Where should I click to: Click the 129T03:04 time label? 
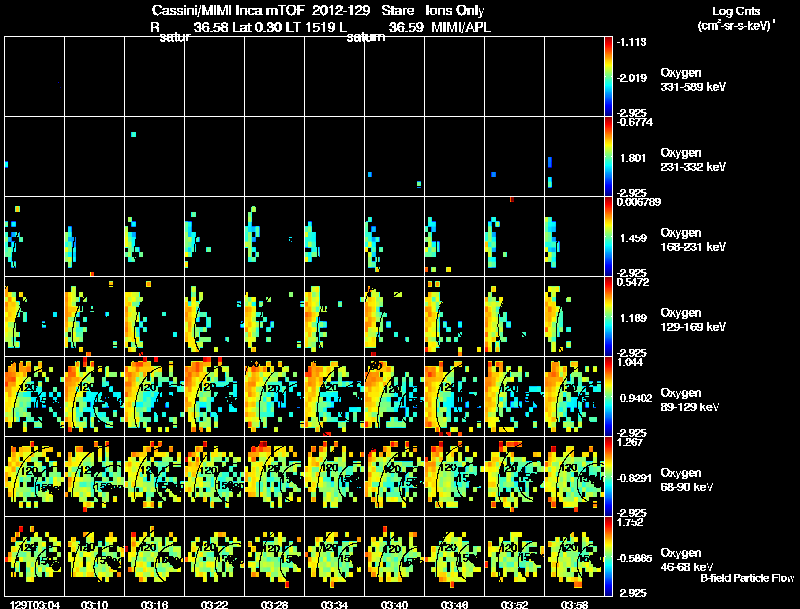[x=35, y=604]
